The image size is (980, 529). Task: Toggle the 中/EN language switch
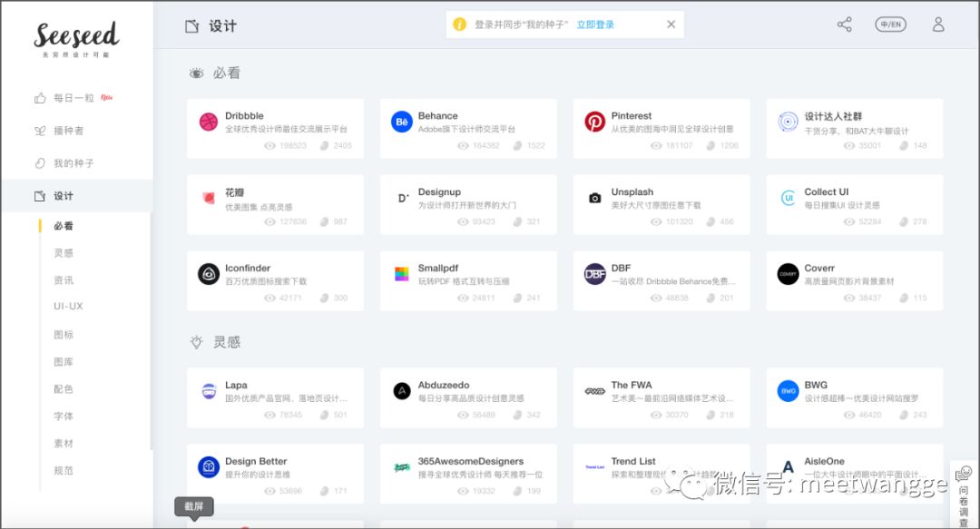tap(891, 24)
